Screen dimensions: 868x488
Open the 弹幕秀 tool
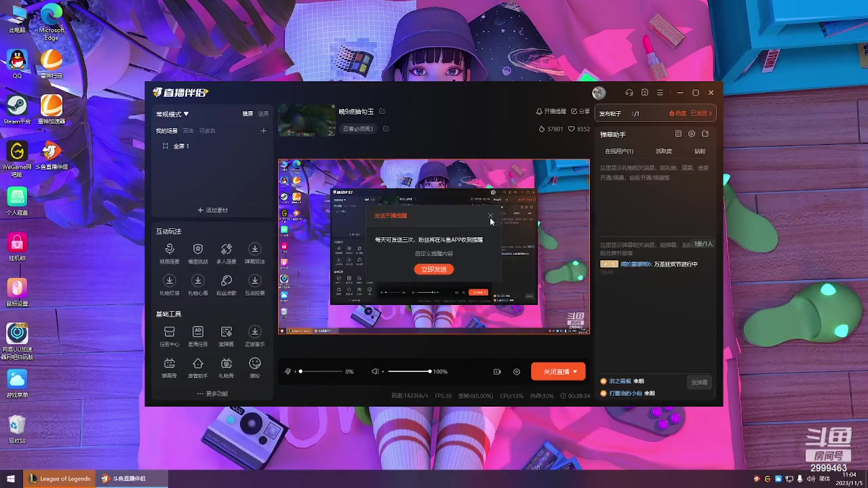pos(170,367)
